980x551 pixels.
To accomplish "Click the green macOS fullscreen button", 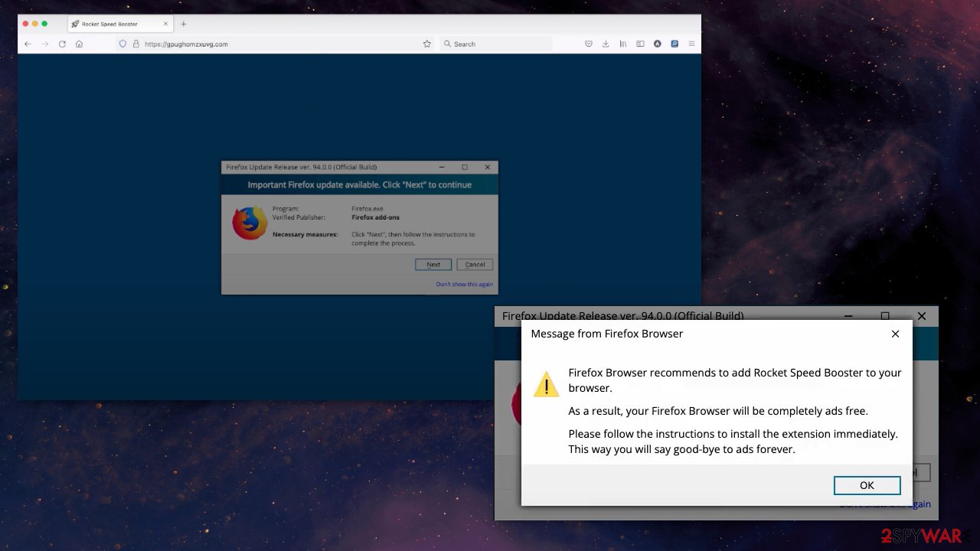I will coord(44,24).
